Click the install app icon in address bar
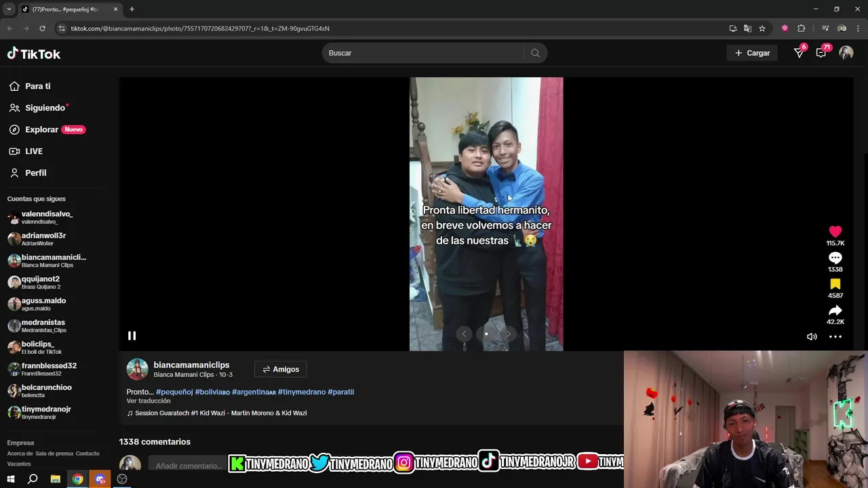 pyautogui.click(x=732, y=28)
